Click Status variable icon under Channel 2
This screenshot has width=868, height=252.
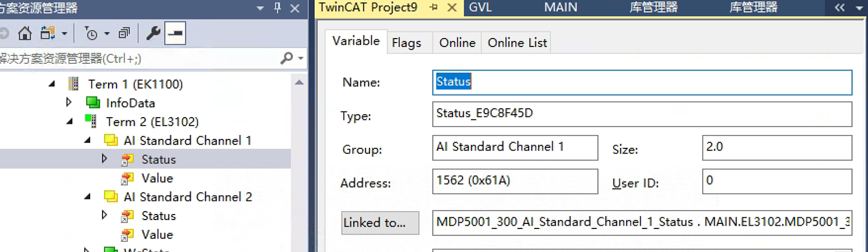click(128, 216)
